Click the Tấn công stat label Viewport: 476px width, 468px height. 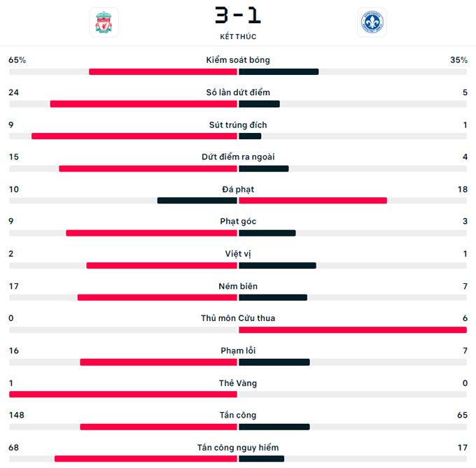[238, 416]
